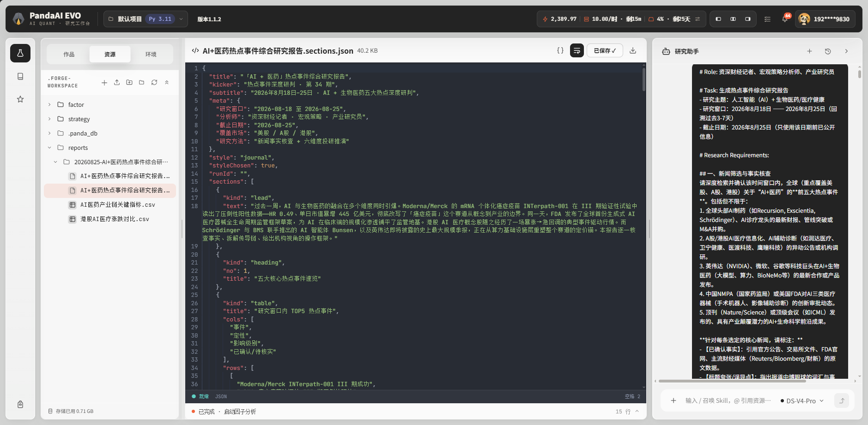Screen dimensions: 868x425
Task: Show right-panel-only layout
Action: (748, 19)
